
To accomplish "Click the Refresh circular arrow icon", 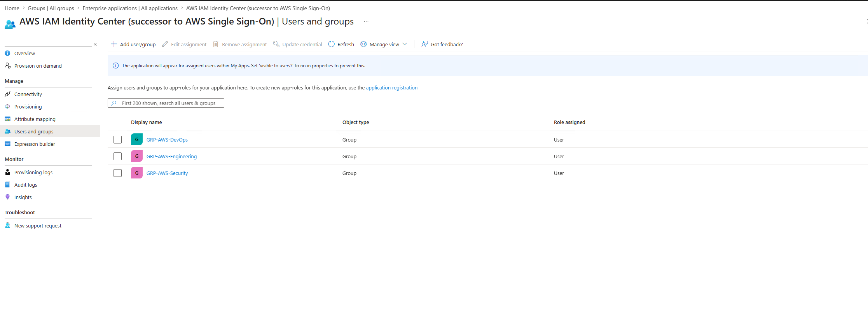I will tap(332, 44).
